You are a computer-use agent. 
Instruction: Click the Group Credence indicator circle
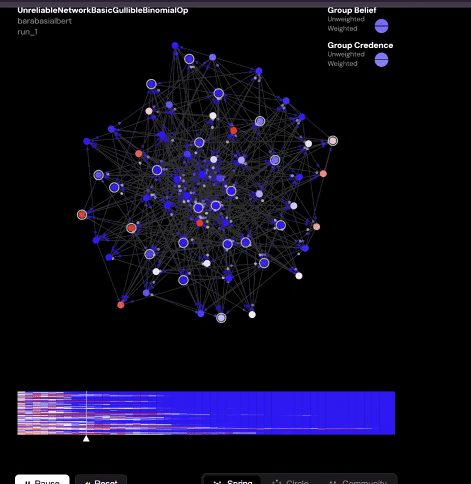pyautogui.click(x=381, y=60)
